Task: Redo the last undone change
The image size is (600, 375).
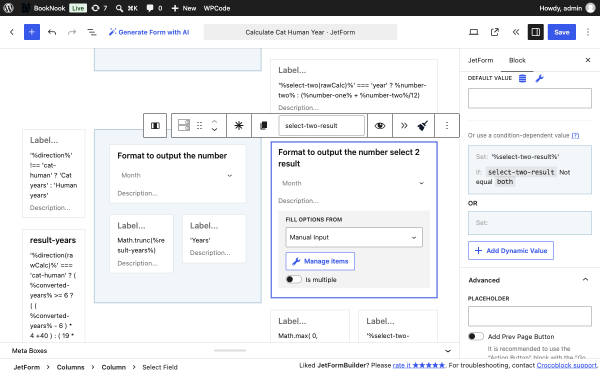Action: [72, 32]
